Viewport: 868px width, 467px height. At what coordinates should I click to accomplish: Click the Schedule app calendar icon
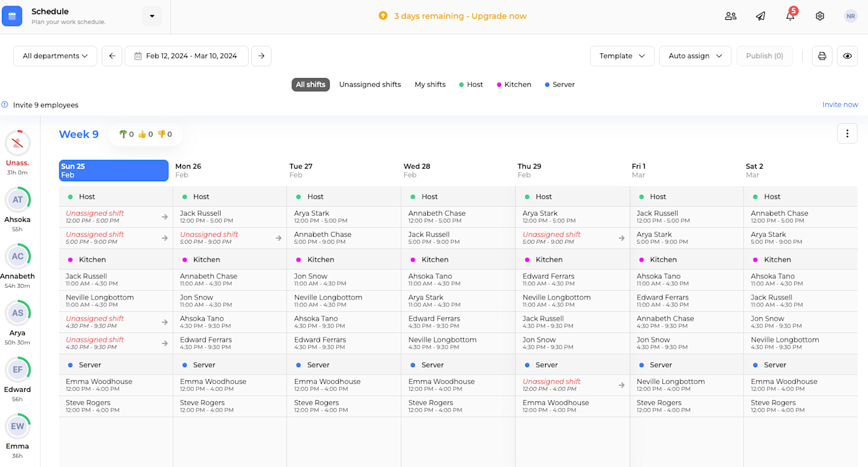coord(12,16)
